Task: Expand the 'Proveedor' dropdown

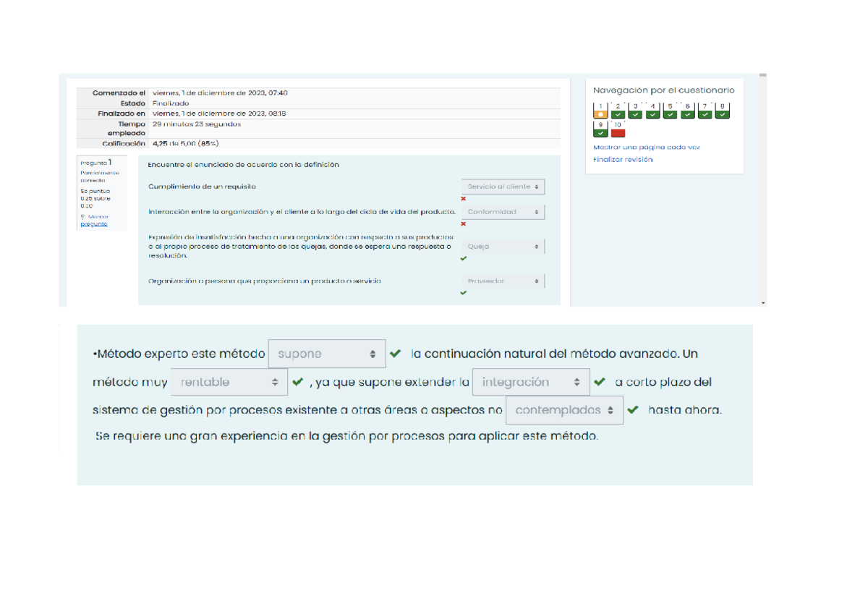Action: coord(503,281)
